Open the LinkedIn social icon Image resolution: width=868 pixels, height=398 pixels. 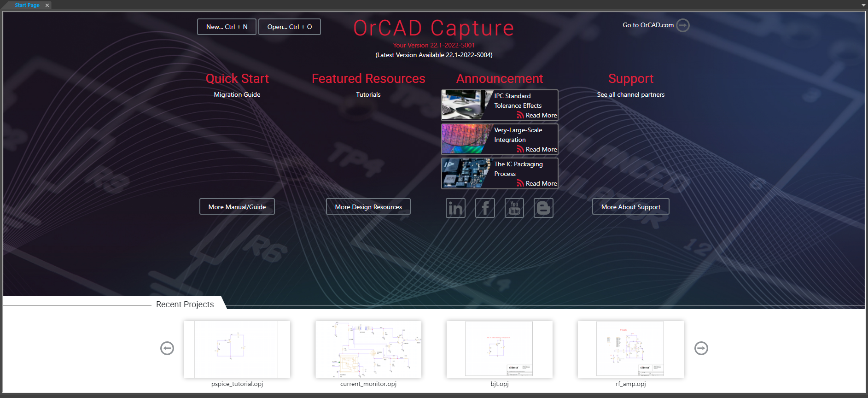click(455, 208)
